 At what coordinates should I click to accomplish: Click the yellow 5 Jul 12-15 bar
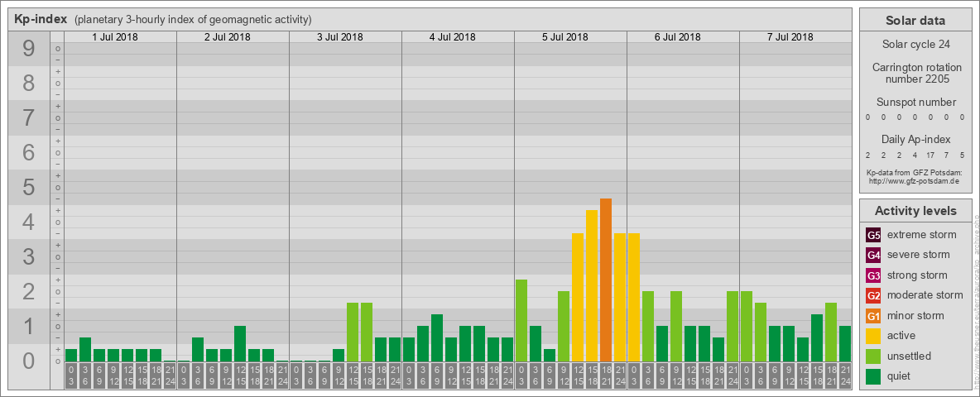click(578, 297)
